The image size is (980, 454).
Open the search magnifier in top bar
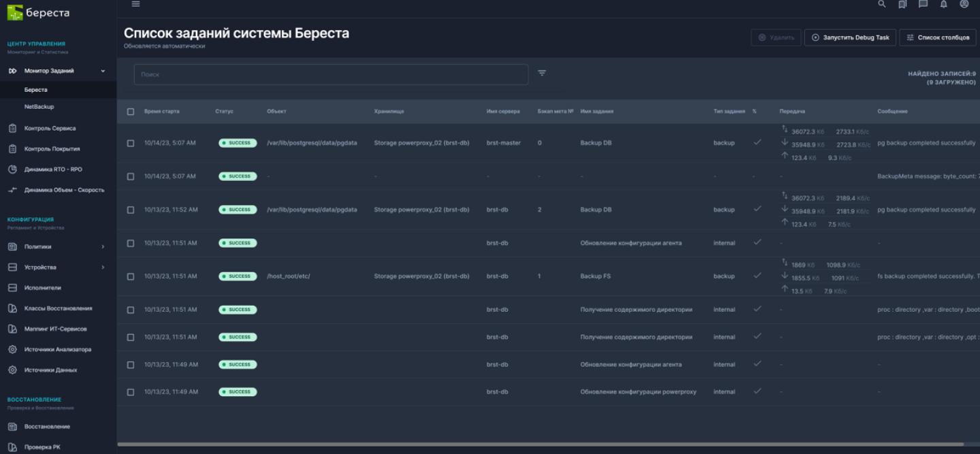click(x=882, y=4)
